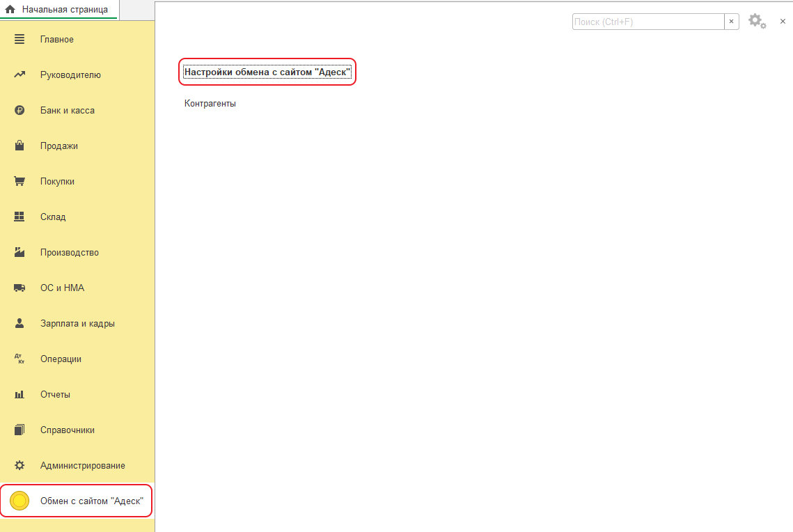The width and height of the screenshot is (793, 532).
Task: Open the Главное section
Action: (57, 40)
